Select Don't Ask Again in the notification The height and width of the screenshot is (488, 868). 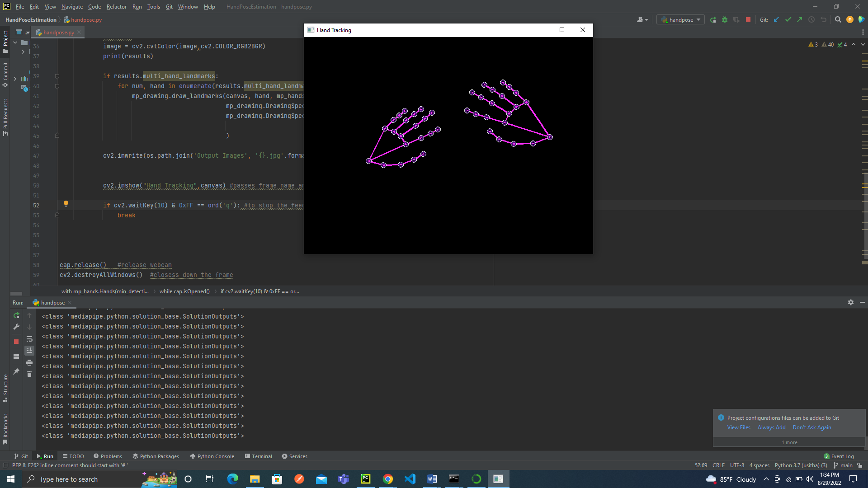coord(812,427)
